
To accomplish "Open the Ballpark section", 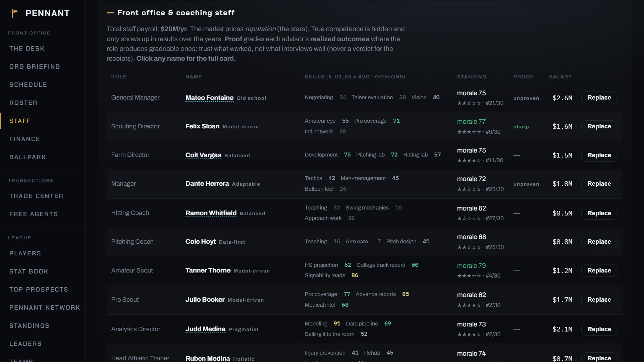I will [x=28, y=157].
